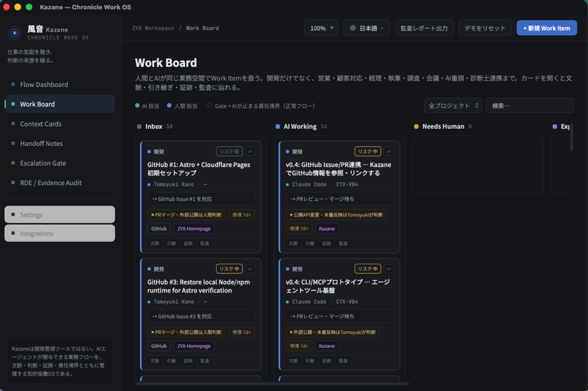Click the リスク 低 badge on GitHub #1 card

229,152
